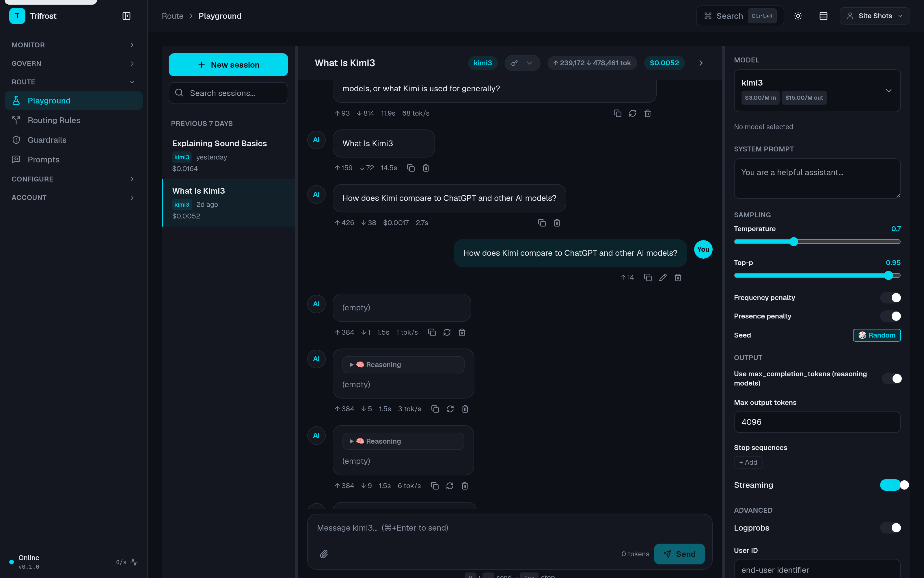Image resolution: width=924 pixels, height=578 pixels.
Task: Open Guardrails page
Action: click(73, 140)
